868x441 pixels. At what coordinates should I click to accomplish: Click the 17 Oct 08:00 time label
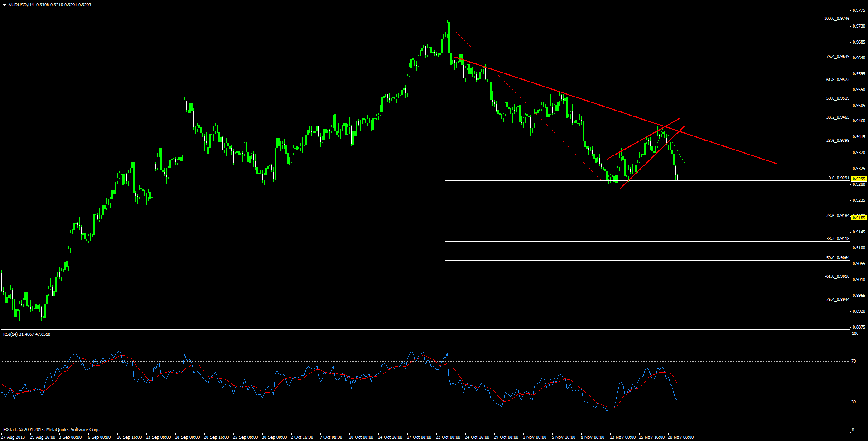420,437
